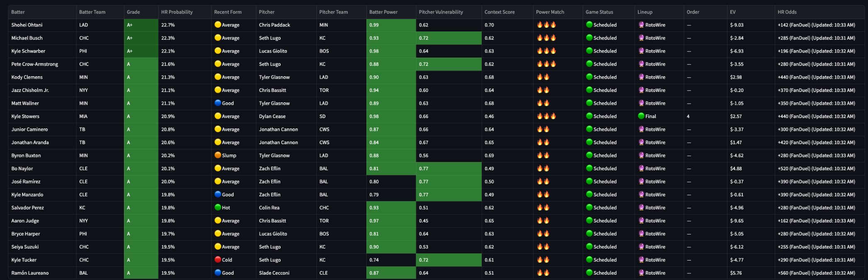Click fire Power Match icons for Kody Clemens
Viewport: 868px width, 280px height.
click(543, 77)
